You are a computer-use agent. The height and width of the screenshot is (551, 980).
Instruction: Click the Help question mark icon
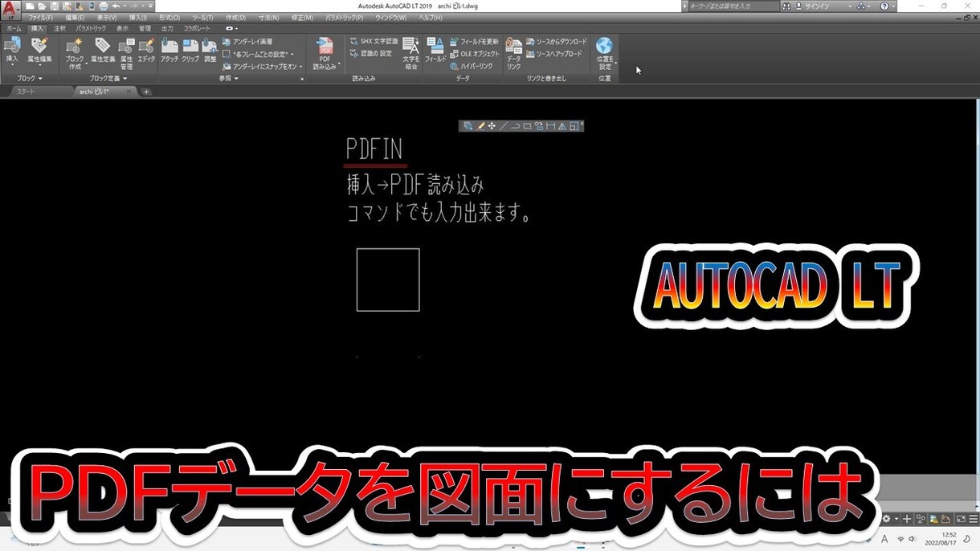884,6
